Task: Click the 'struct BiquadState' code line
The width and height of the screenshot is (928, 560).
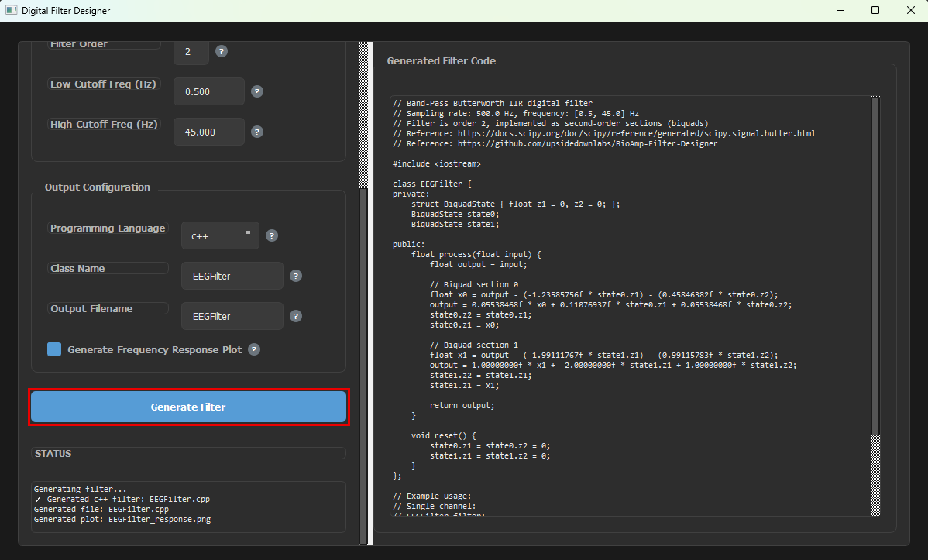Action: tap(515, 204)
